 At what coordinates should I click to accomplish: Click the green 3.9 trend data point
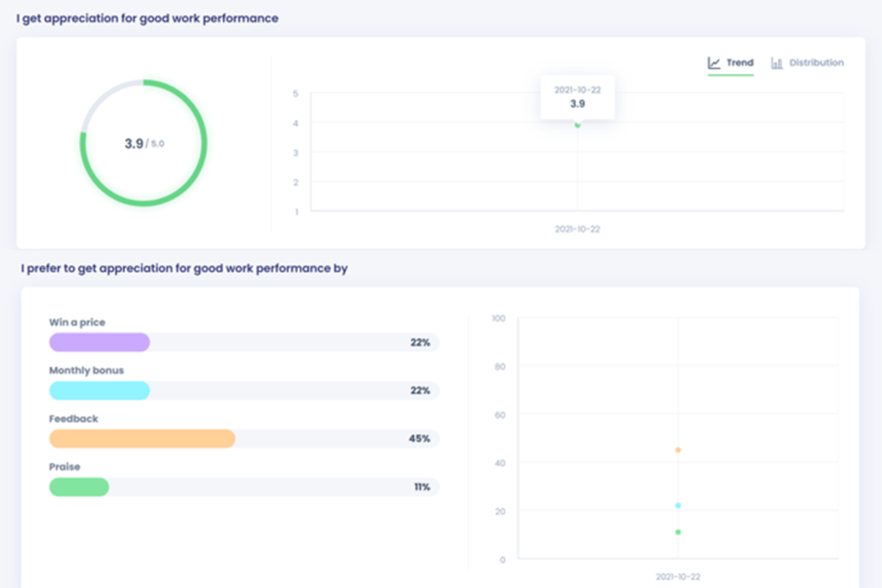(577, 125)
